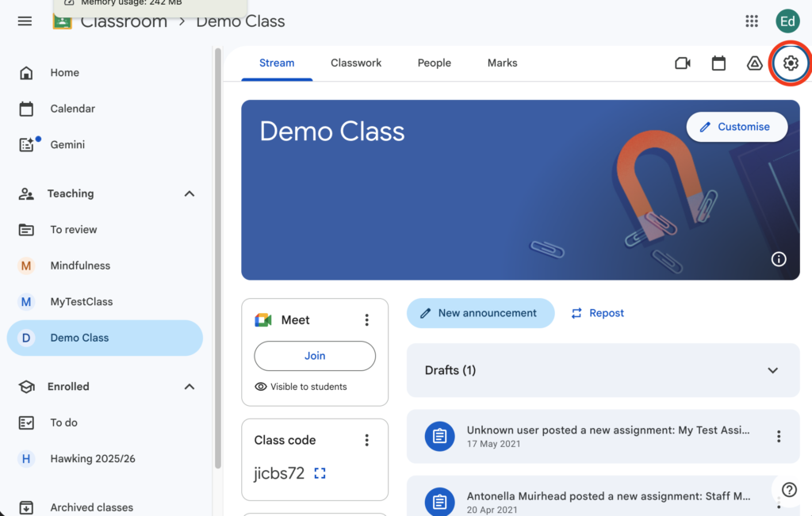Open Meet card three-dot options
812x516 pixels.
point(366,320)
